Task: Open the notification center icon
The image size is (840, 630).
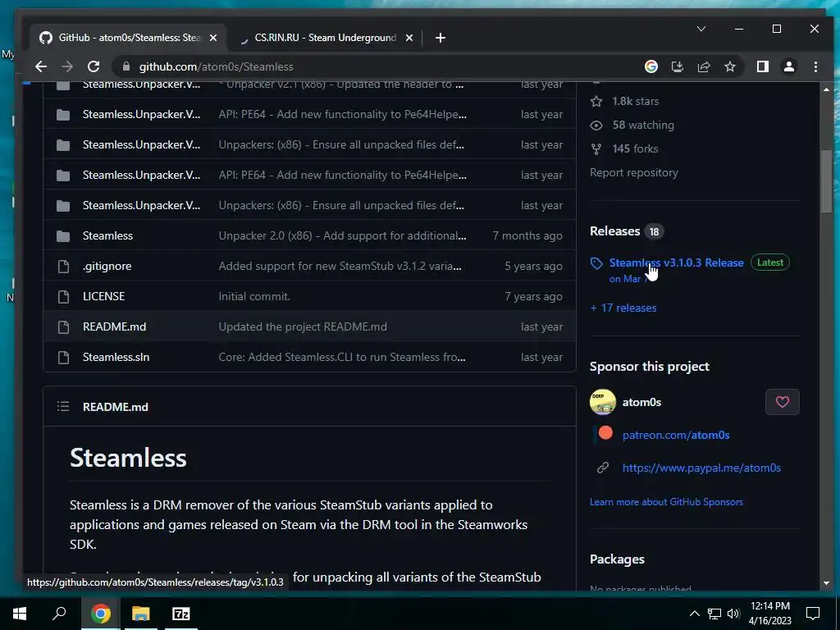Action: pyautogui.click(x=813, y=614)
